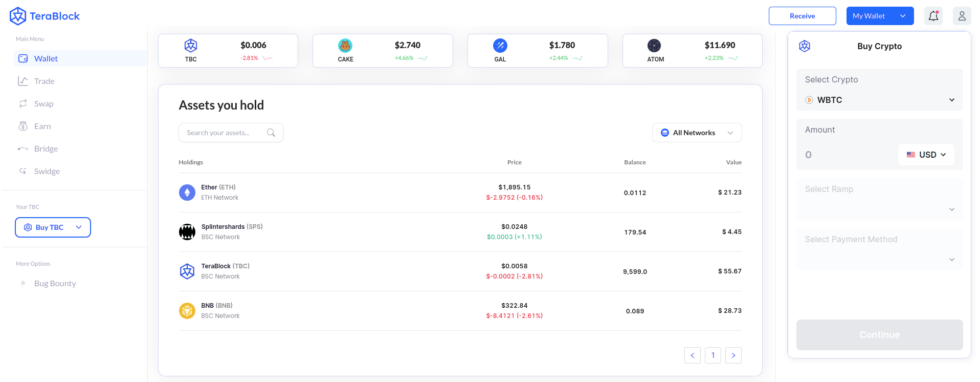Click the Ether (ETH) row name
Image resolution: width=980 pixels, height=382 pixels.
(x=218, y=187)
